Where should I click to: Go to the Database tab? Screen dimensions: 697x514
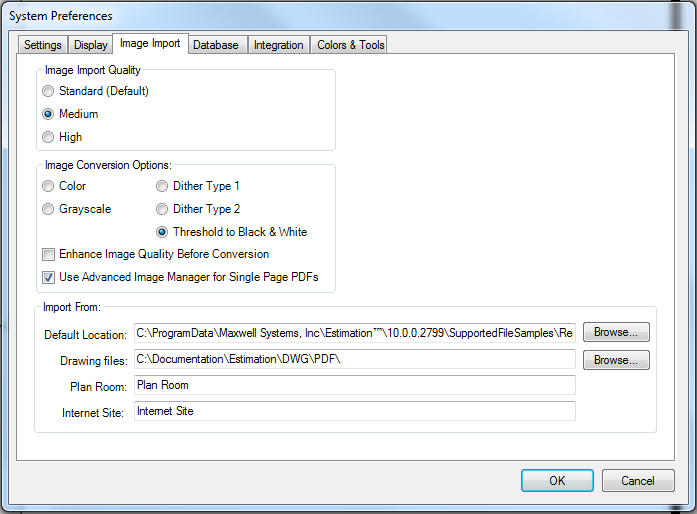(x=215, y=45)
